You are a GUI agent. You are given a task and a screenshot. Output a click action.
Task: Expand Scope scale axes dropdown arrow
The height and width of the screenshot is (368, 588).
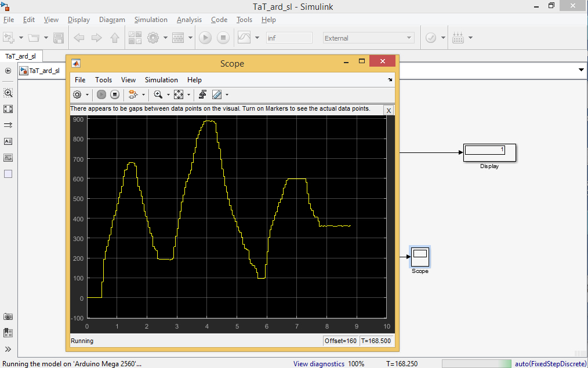point(188,95)
